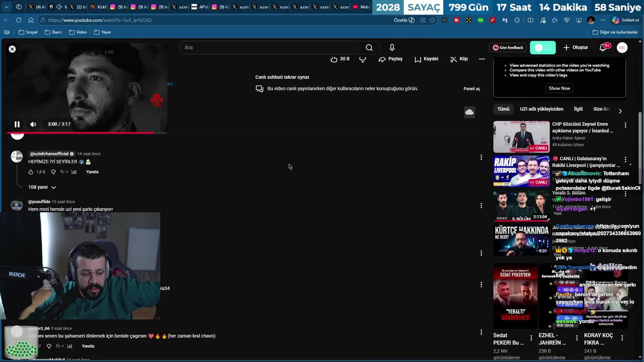Screen dimensions: 644x362
Task: Click the cloud icon under chat panel
Action: 469,112
